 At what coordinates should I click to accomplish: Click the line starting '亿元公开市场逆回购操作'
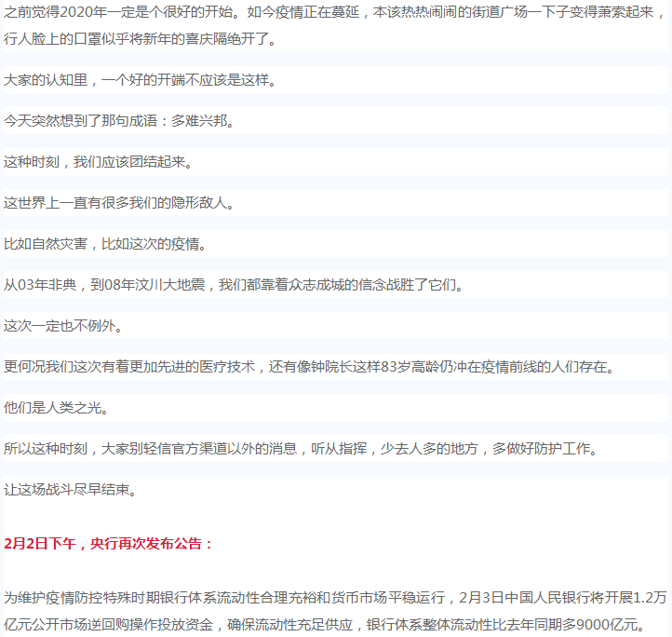tap(325, 625)
